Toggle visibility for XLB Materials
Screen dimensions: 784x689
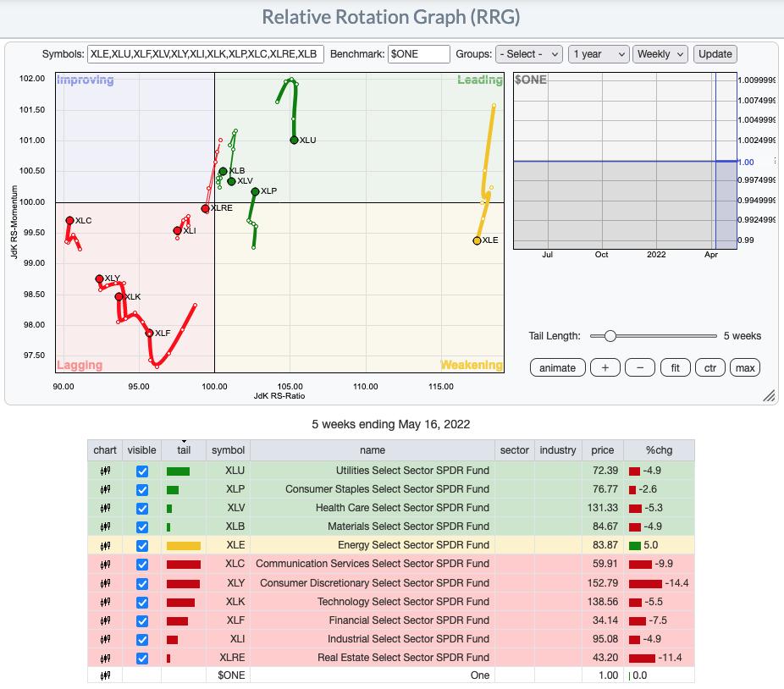[142, 527]
